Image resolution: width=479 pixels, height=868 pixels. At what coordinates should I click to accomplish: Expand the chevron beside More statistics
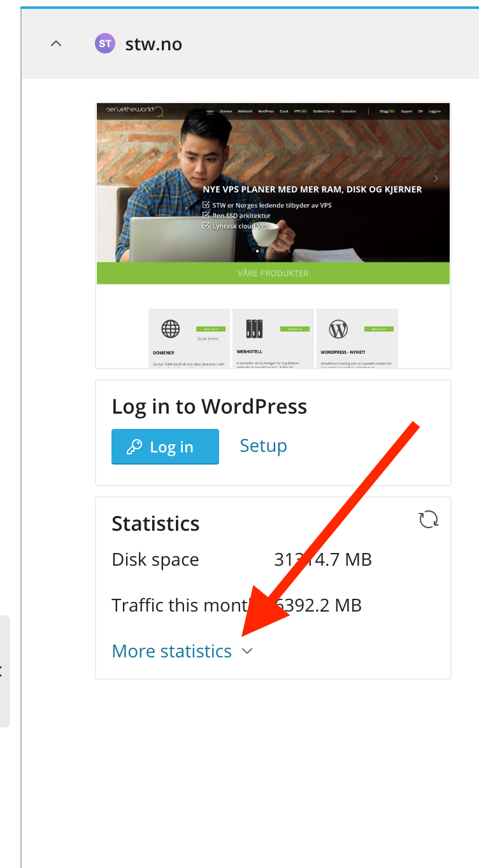pyautogui.click(x=248, y=651)
